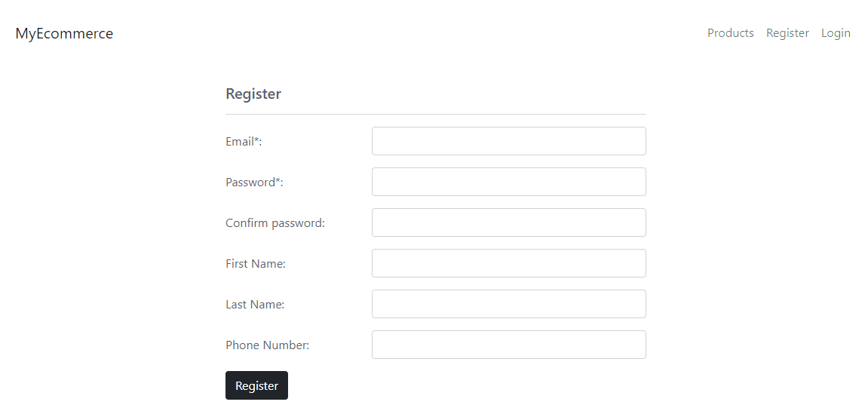
Task: Click the First Name label text
Action: tap(255, 264)
